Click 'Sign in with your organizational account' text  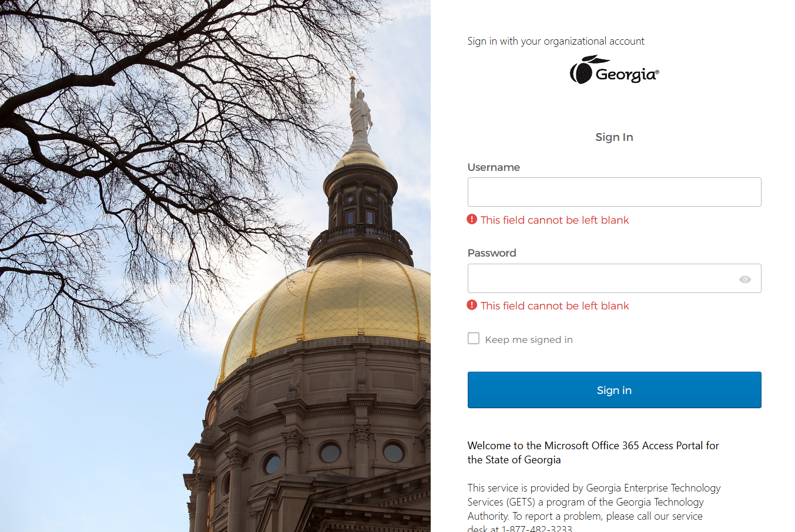click(x=556, y=41)
